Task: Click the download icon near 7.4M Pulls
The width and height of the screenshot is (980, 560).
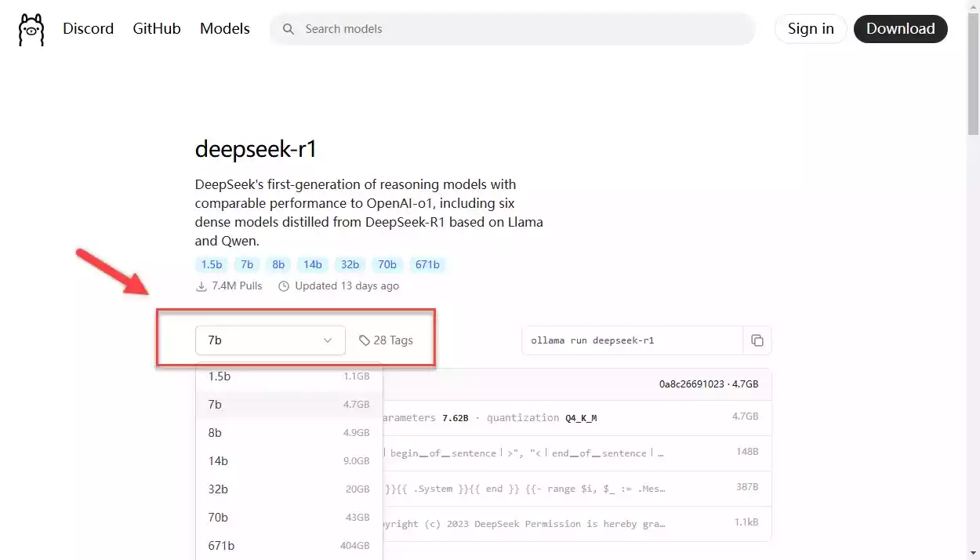Action: tap(201, 286)
